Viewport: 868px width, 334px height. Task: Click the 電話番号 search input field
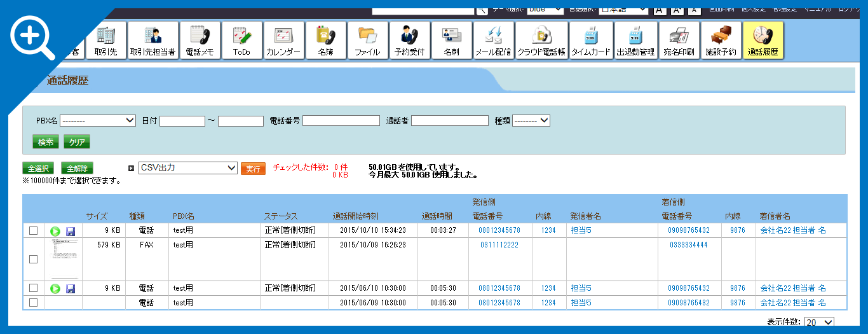341,121
